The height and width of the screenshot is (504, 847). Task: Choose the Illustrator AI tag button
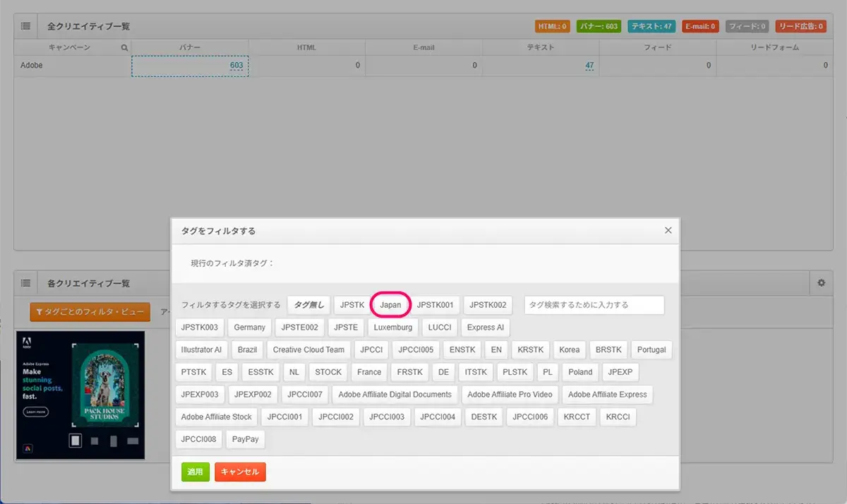coord(201,349)
